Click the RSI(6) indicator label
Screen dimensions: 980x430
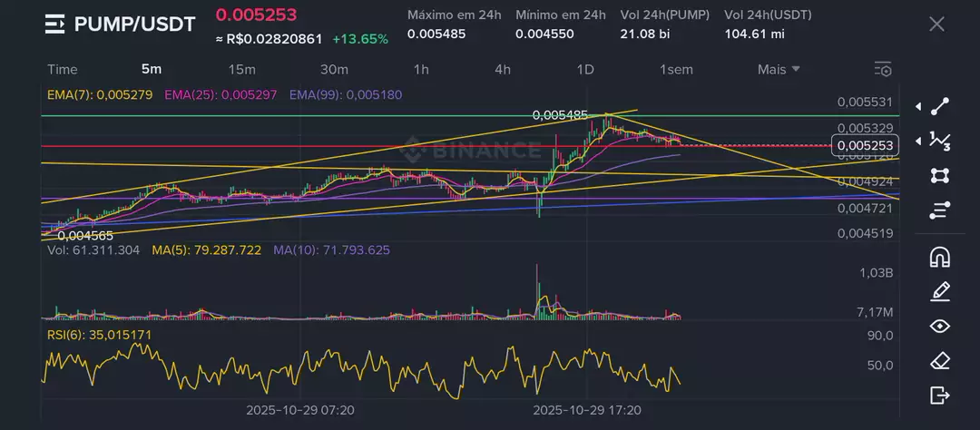[x=100, y=335]
